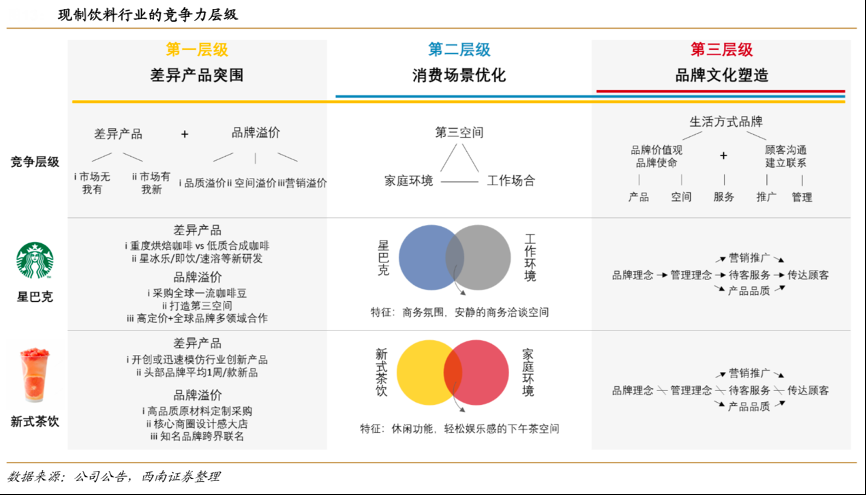
Task: Click the 竞争层级 row label
Action: (x=35, y=161)
